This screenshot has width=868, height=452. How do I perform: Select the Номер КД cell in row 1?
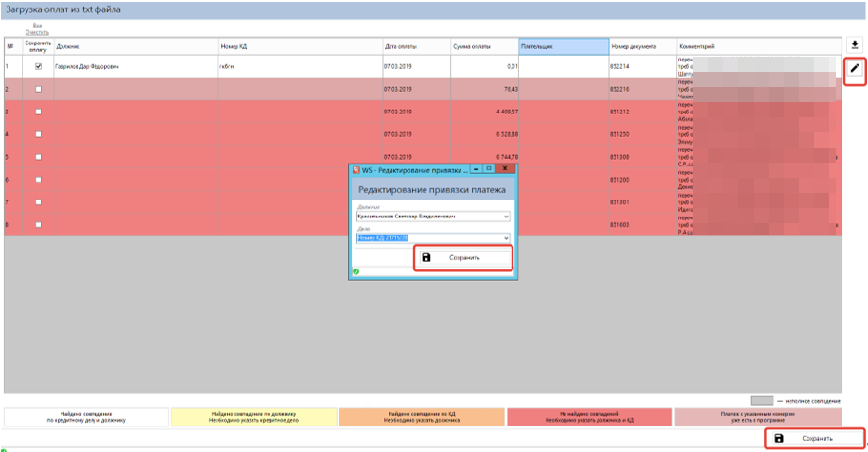(301, 66)
